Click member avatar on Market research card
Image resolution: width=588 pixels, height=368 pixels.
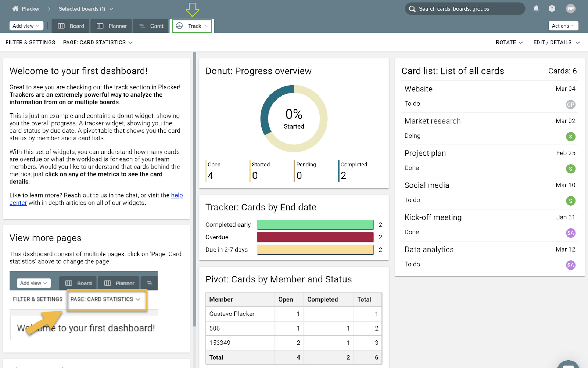pyautogui.click(x=570, y=137)
